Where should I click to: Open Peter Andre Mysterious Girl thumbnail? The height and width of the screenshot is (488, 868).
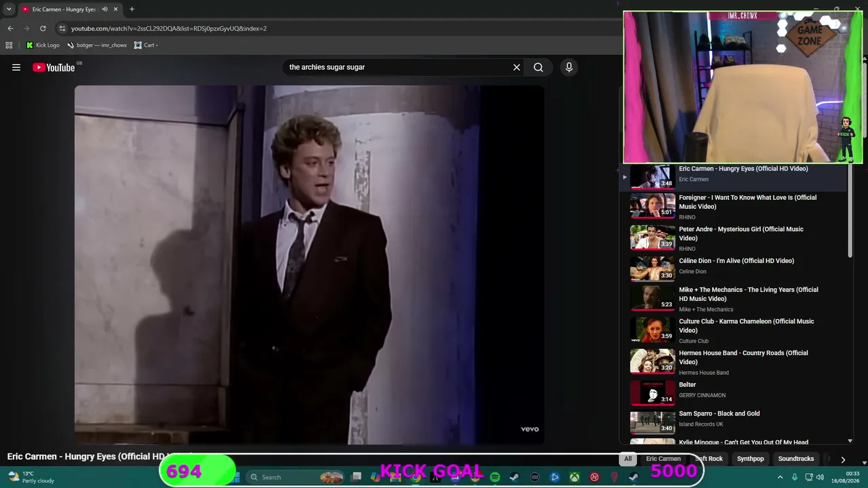tap(652, 238)
